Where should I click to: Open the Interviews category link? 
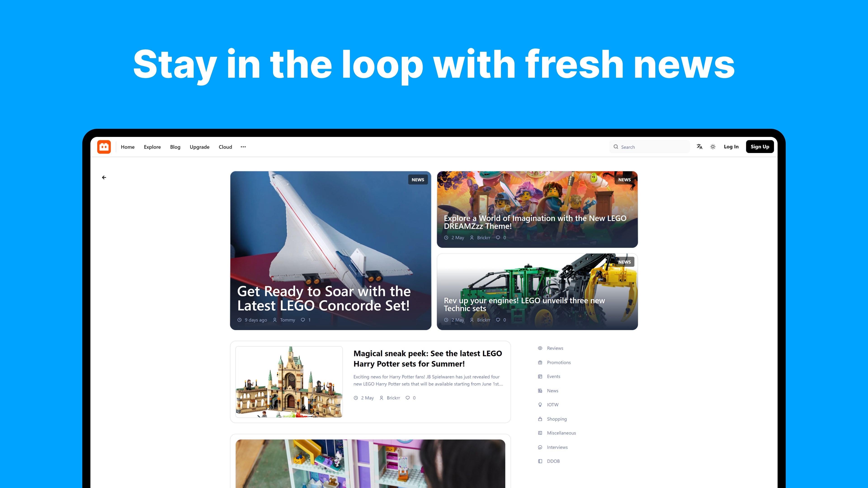(x=557, y=447)
